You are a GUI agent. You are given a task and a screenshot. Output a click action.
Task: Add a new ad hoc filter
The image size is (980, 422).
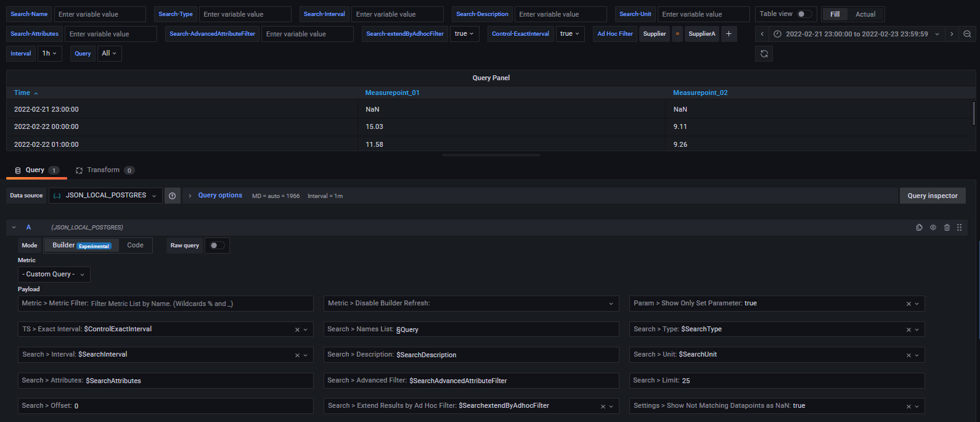(x=729, y=34)
